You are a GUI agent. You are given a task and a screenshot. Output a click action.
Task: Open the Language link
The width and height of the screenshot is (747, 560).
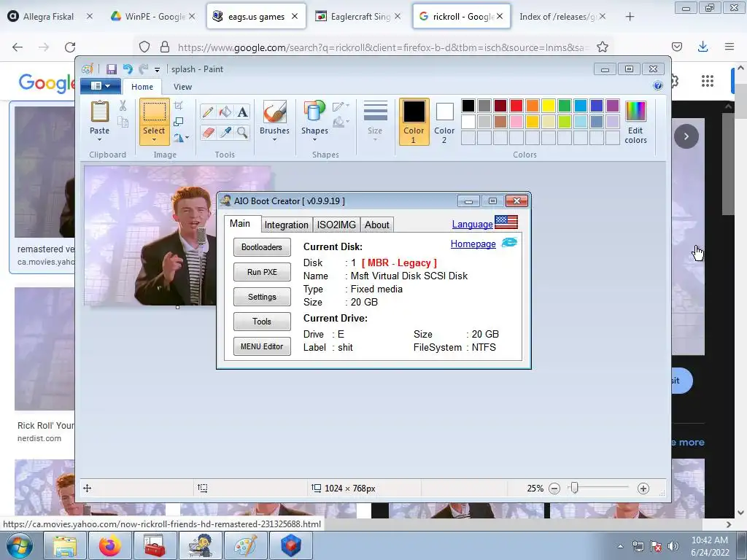472,224
